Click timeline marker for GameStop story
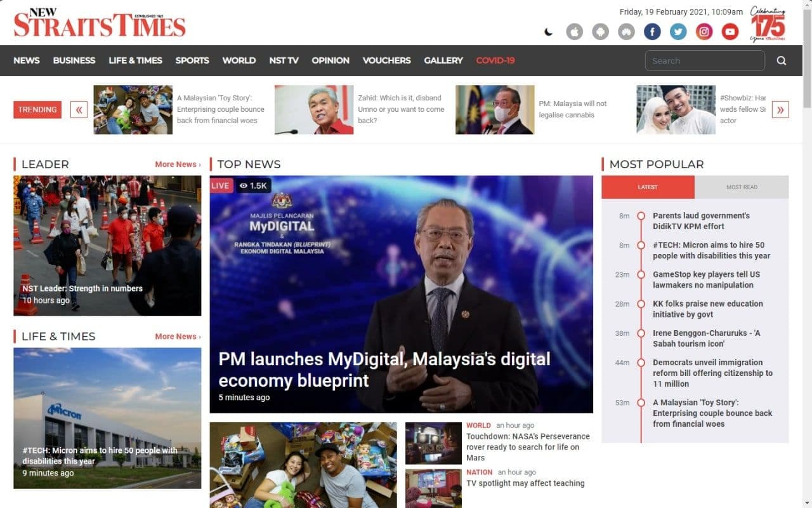The height and width of the screenshot is (508, 812). 641,274
